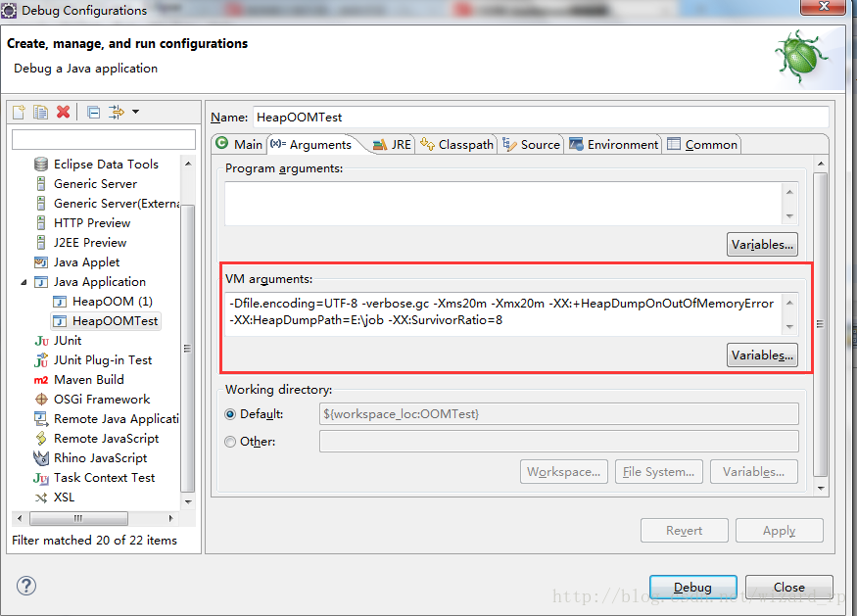Click Java Applet icon
Image resolution: width=857 pixels, height=616 pixels.
[x=41, y=262]
